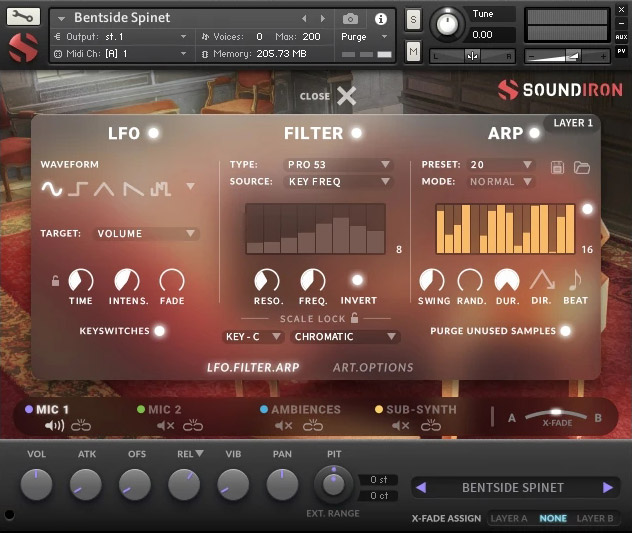The width and height of the screenshot is (632, 533).
Task: Select the LFO.FILTER.ARP tab
Action: coord(253,368)
